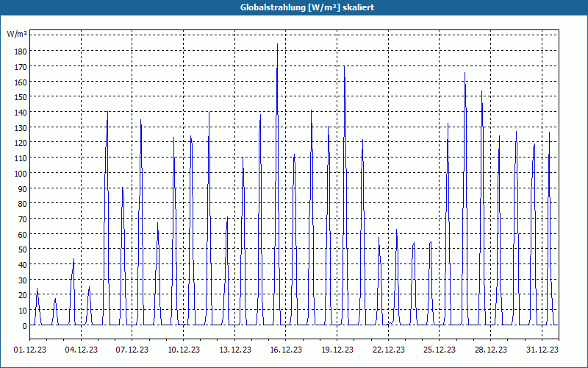This screenshot has width=588, height=368.
Task: Click the 0 y-axis value
Action: pos(24,326)
